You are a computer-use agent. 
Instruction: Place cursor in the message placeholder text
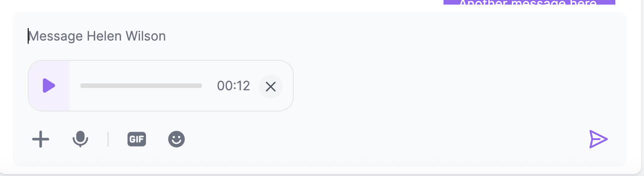[x=97, y=36]
